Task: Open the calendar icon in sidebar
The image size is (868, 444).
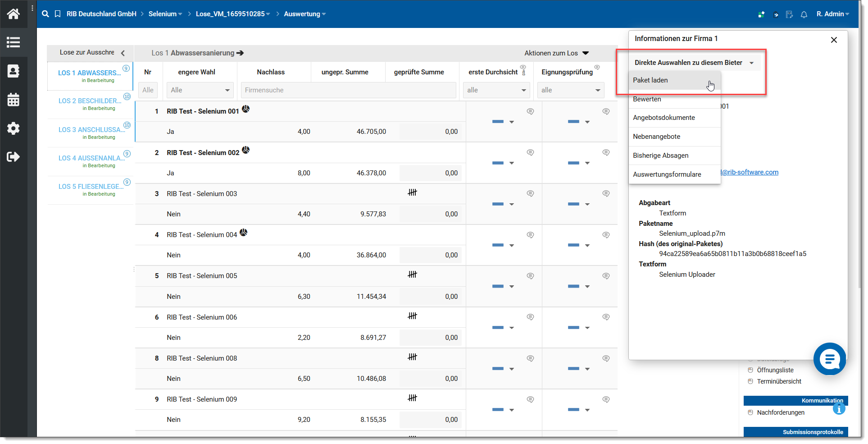Action: [x=13, y=100]
